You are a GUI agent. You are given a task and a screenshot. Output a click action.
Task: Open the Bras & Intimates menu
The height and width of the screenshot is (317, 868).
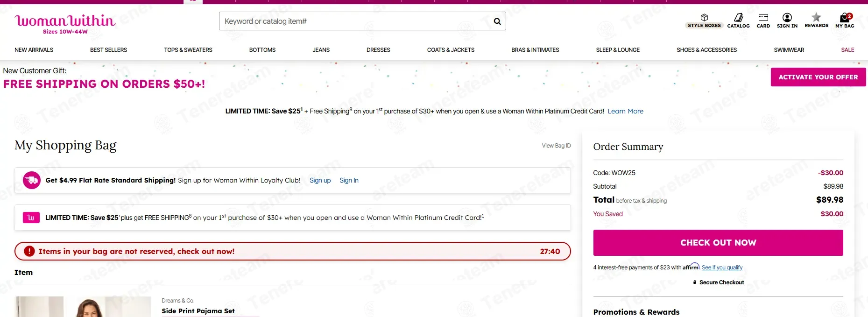pos(535,50)
